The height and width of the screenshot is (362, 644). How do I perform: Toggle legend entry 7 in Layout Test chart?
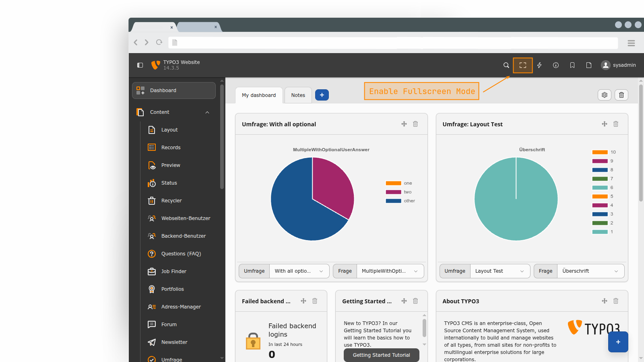(x=603, y=179)
